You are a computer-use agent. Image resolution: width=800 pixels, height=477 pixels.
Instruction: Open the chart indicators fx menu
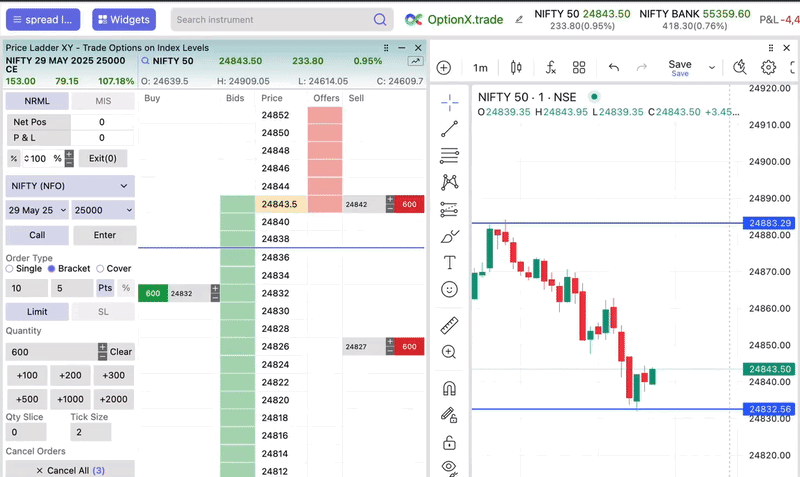click(550, 67)
